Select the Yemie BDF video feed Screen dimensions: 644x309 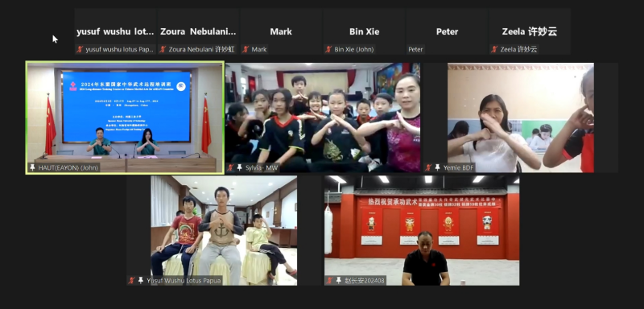tap(521, 117)
